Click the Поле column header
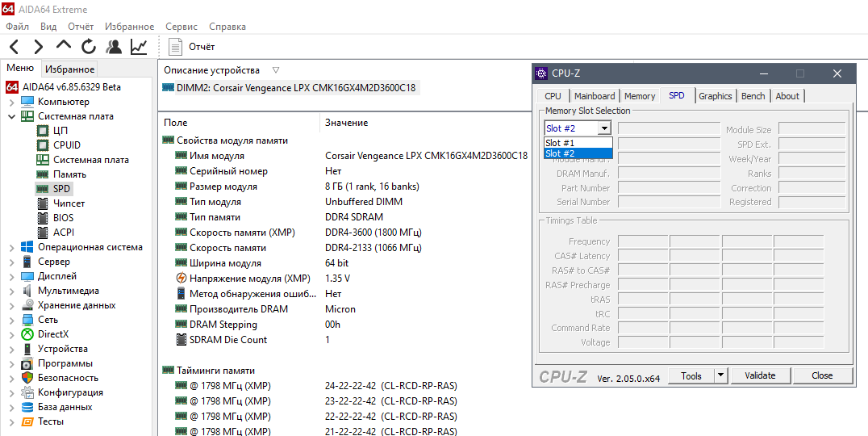The height and width of the screenshot is (436, 868). [239, 123]
